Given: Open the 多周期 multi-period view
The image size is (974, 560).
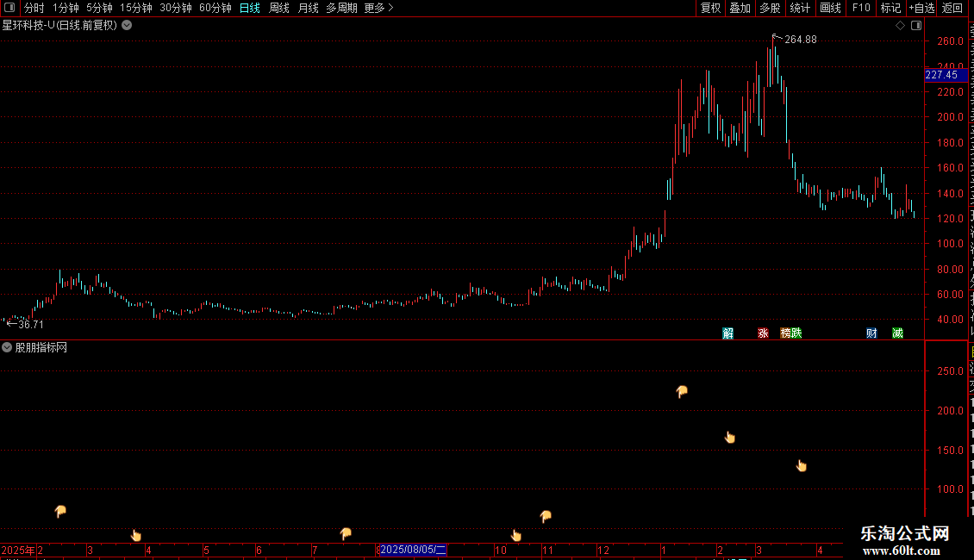Looking at the screenshot, I should point(341,8).
